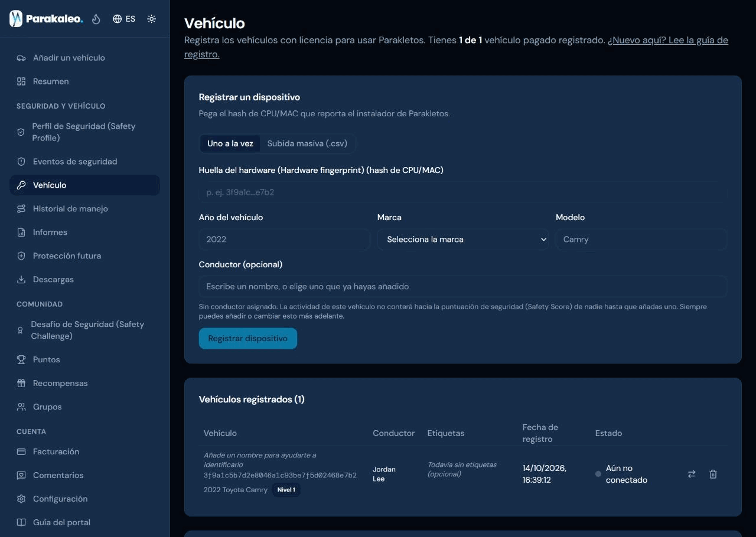The height and width of the screenshot is (537, 756).
Task: Open Eventos de seguridad menu item
Action: point(84,162)
